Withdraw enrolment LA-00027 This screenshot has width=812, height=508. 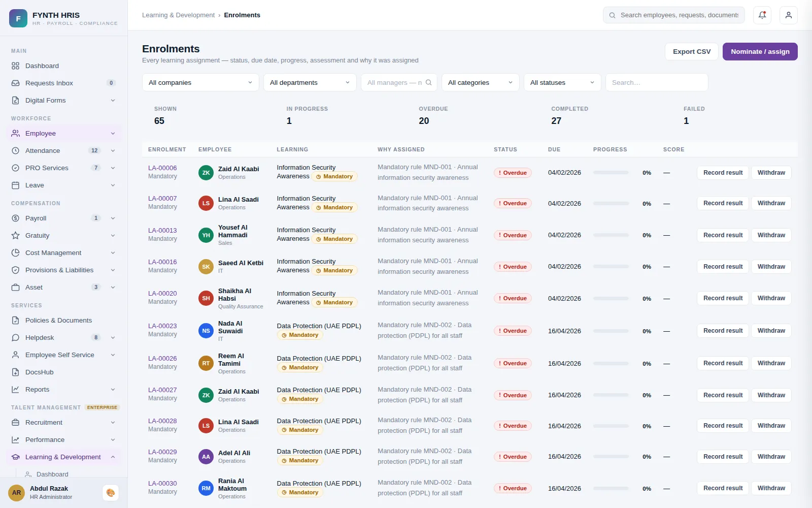(771, 395)
